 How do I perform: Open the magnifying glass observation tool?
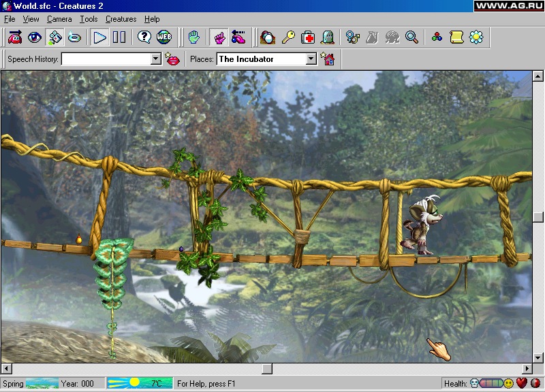pyautogui.click(x=411, y=37)
